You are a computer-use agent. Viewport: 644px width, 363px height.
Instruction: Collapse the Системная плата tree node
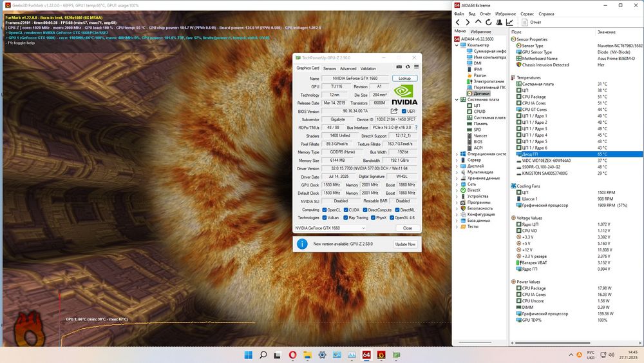pyautogui.click(x=457, y=99)
